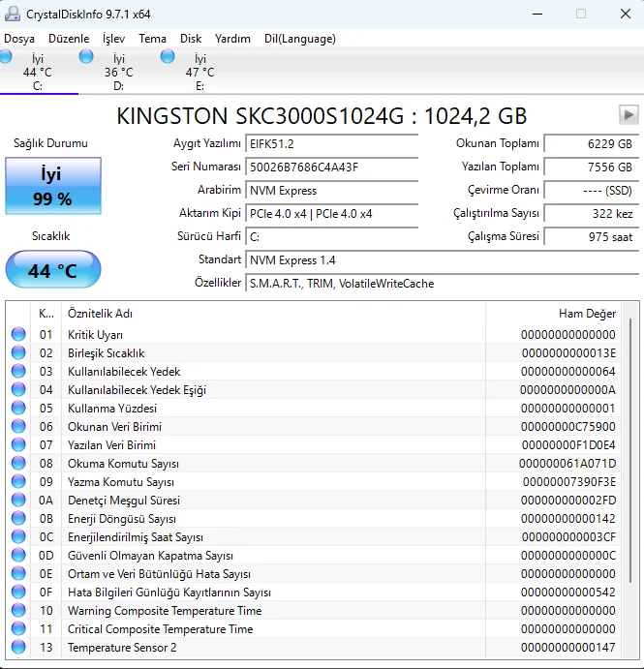Screen dimensions: 644x669
Task: Click the CrystalDiskInfo app icon in title bar
Action: (12, 14)
